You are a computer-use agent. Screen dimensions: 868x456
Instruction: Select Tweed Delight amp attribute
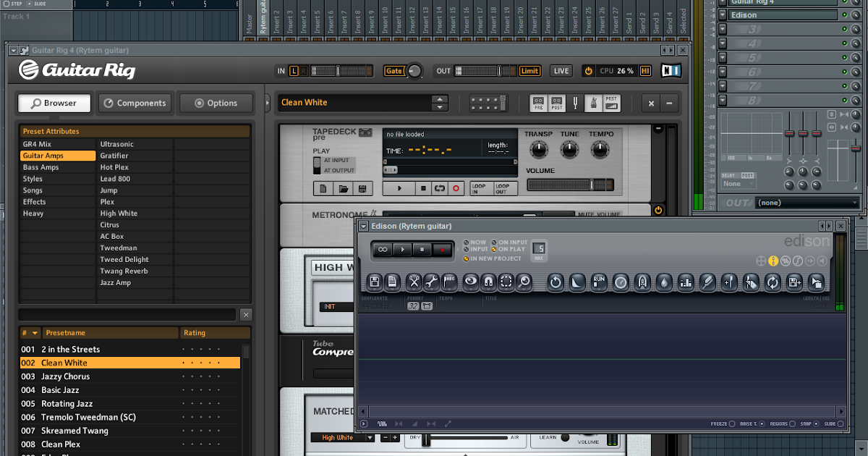coord(135,260)
